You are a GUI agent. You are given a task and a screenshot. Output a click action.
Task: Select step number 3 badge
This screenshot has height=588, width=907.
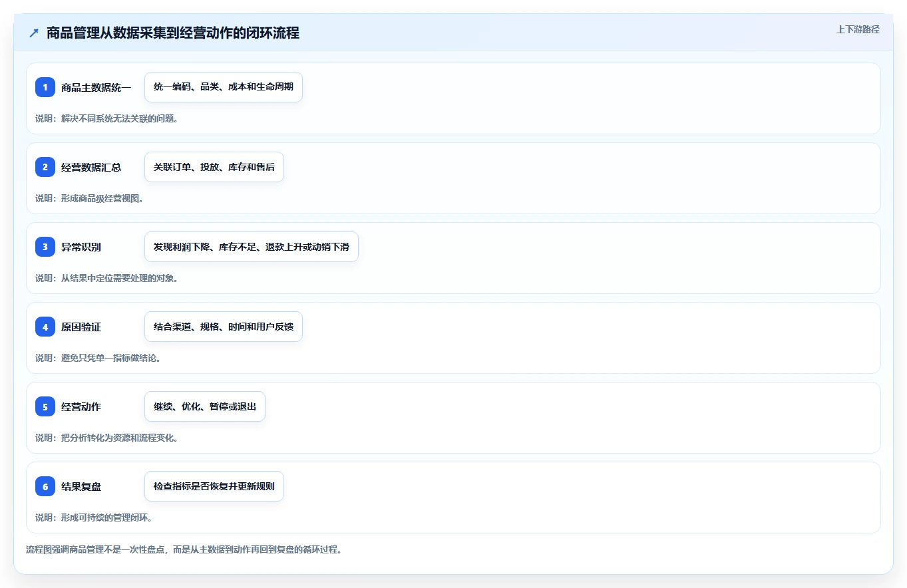tap(45, 247)
